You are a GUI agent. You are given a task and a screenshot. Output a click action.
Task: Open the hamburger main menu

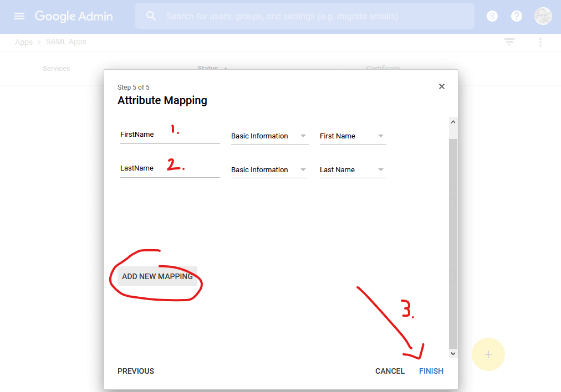pyautogui.click(x=19, y=16)
